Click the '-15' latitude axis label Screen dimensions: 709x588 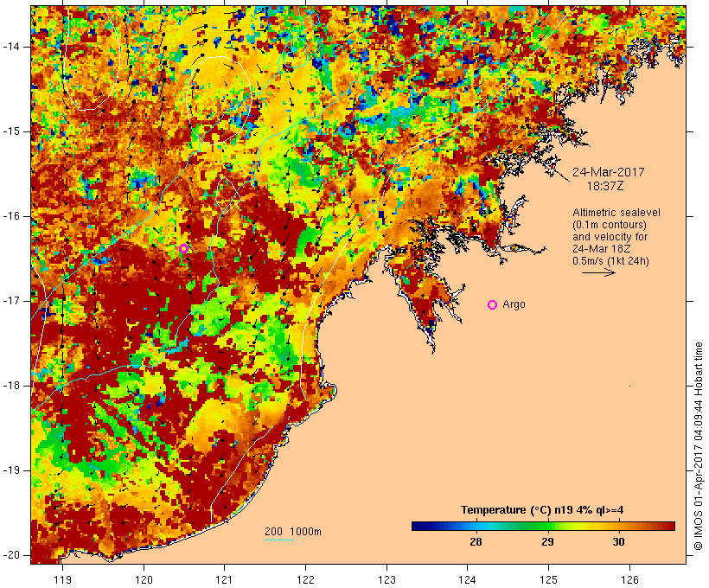10,131
